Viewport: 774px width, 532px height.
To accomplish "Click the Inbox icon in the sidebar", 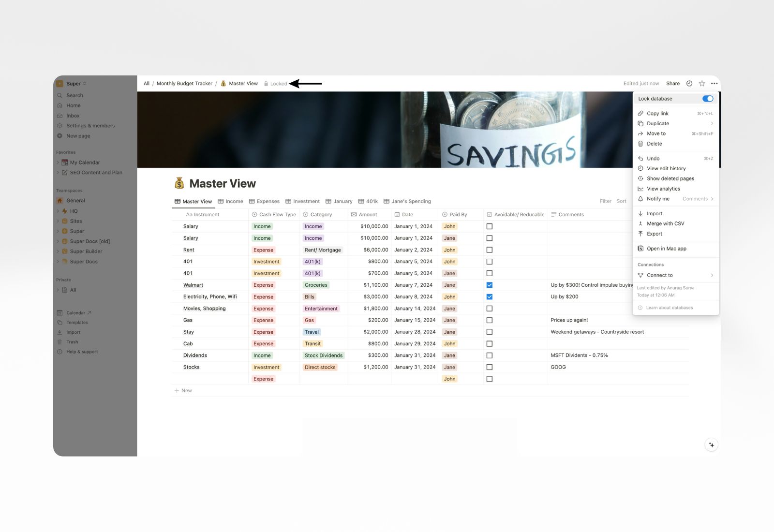I will (x=60, y=116).
